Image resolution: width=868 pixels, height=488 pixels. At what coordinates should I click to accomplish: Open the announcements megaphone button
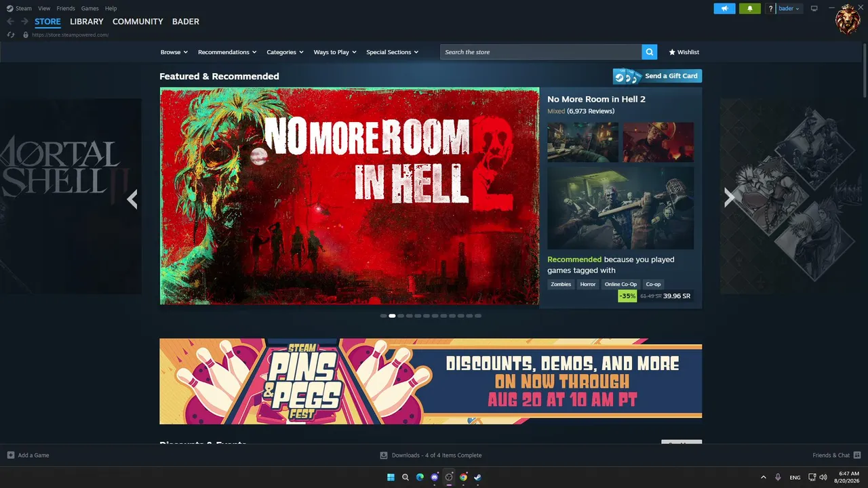(724, 9)
